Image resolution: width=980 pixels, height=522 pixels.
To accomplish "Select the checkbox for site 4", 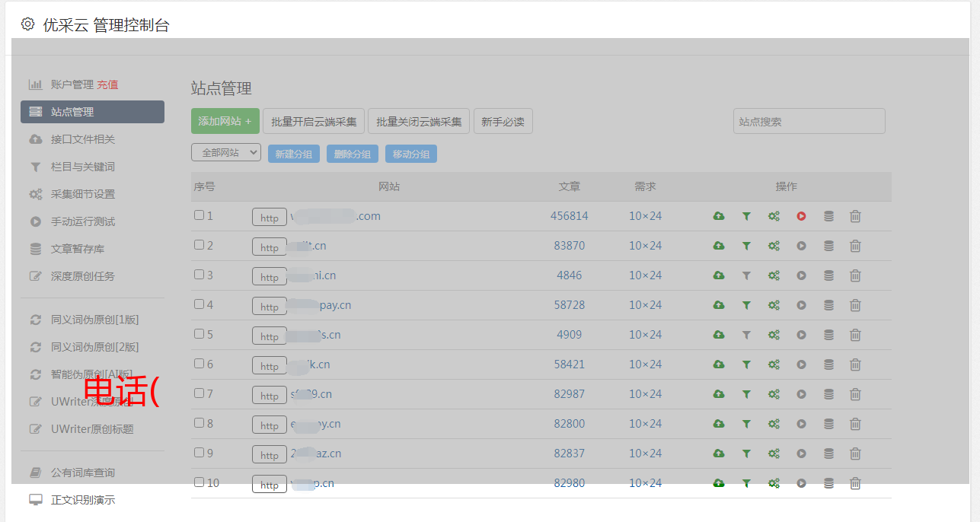I will tap(199, 304).
